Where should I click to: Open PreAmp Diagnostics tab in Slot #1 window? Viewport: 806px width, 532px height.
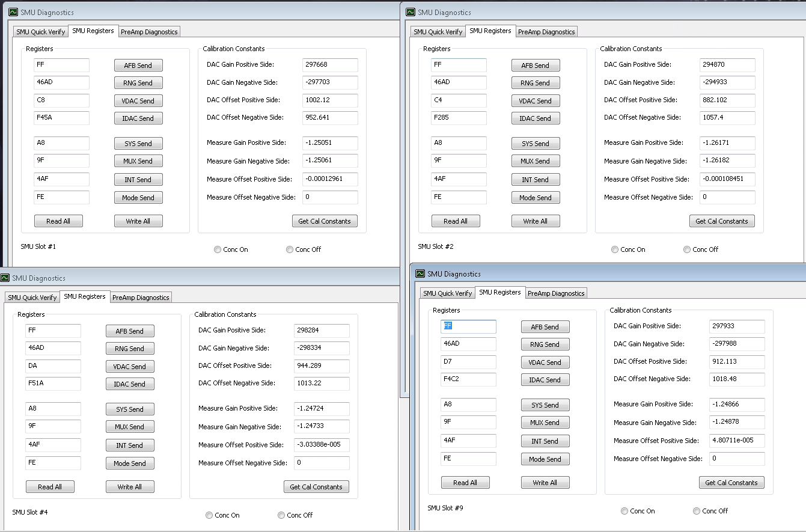pyautogui.click(x=149, y=32)
